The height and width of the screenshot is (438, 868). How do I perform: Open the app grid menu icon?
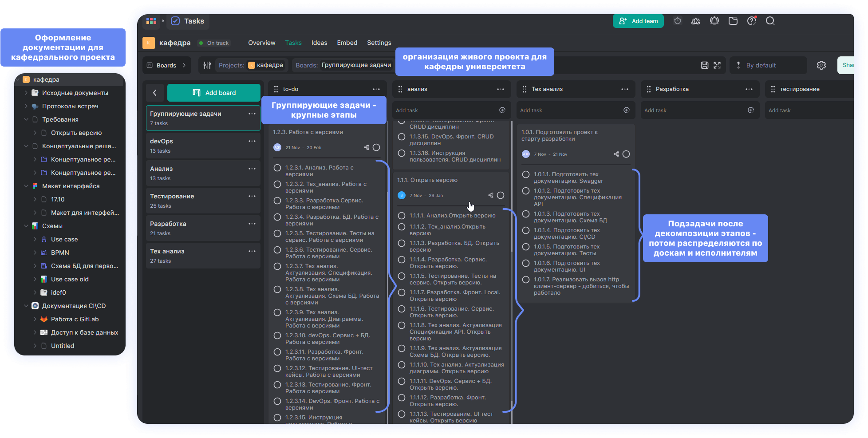tap(151, 21)
